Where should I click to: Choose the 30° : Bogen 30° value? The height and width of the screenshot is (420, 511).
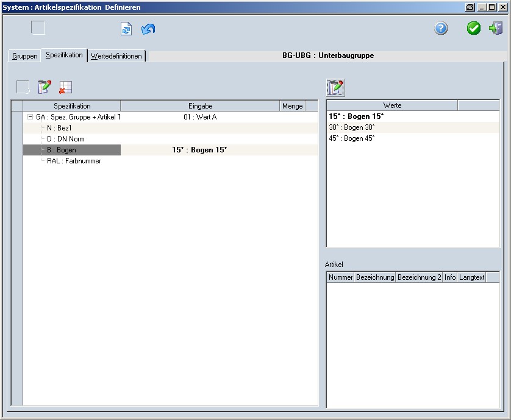coord(352,127)
